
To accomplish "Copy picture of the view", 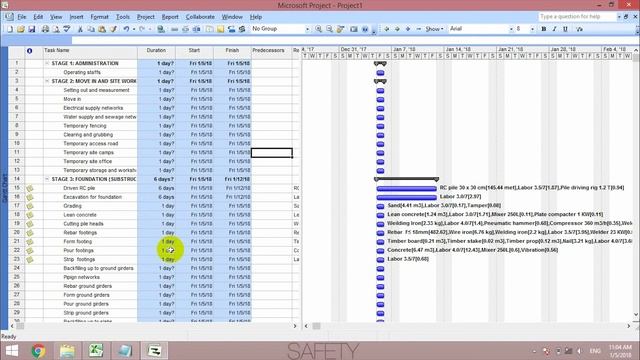I will click(x=354, y=29).
